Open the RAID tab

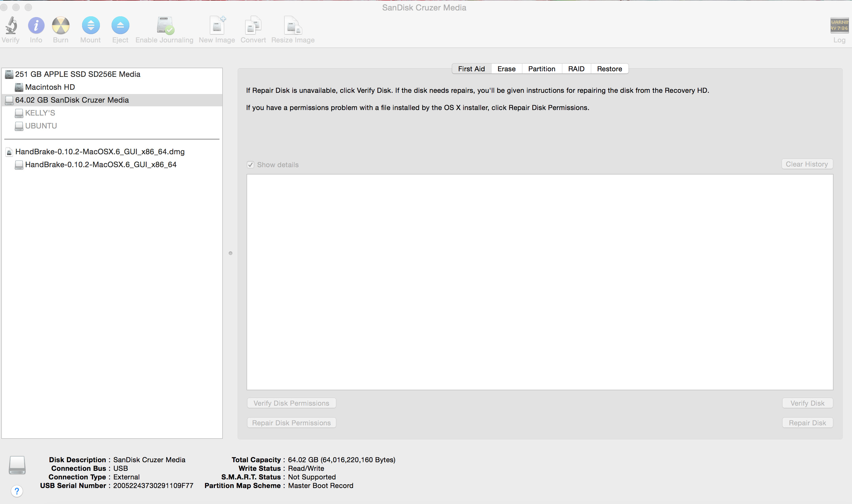tap(576, 69)
